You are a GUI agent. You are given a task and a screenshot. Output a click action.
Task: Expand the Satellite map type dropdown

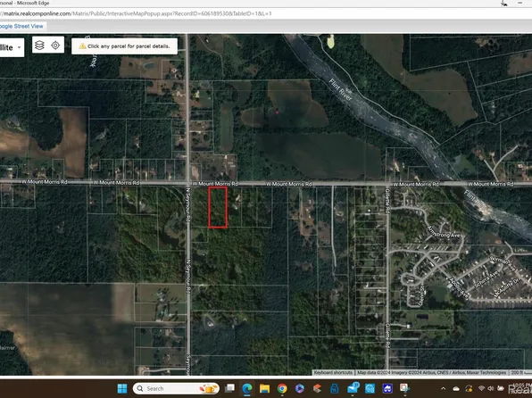[12, 47]
